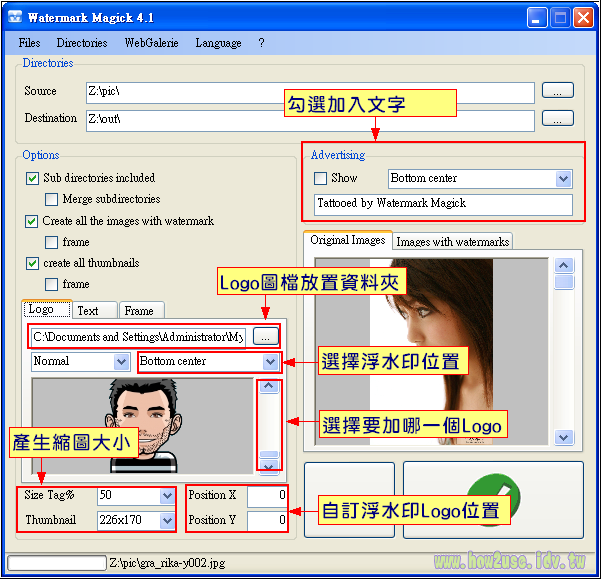Click logo list scroll up arrow
This screenshot has height=579, width=601.
click(269, 386)
